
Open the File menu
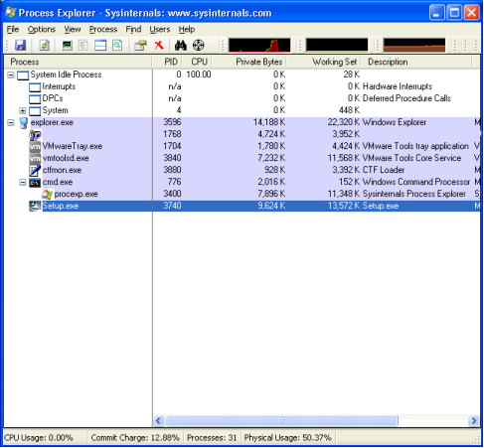click(13, 29)
